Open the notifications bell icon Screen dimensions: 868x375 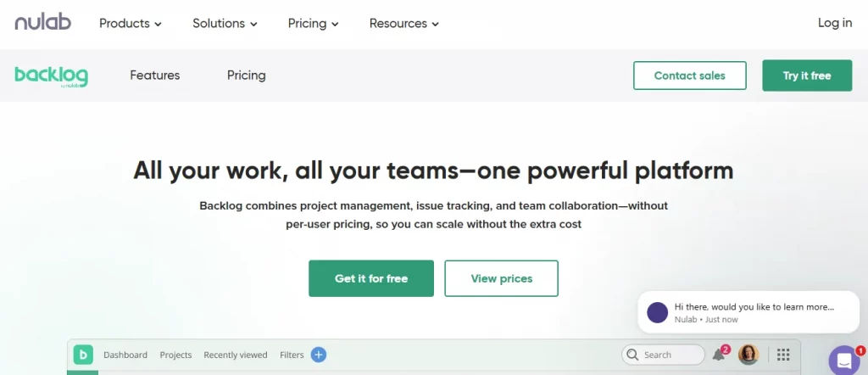coord(719,355)
